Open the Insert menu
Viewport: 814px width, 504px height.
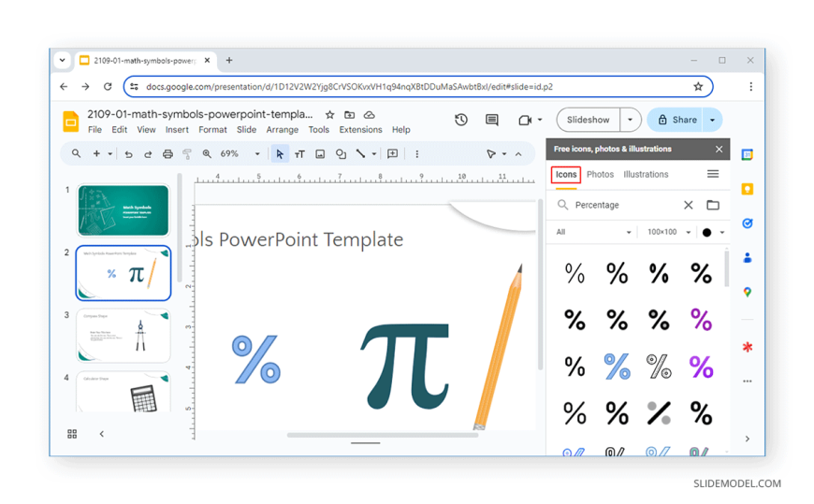click(177, 130)
